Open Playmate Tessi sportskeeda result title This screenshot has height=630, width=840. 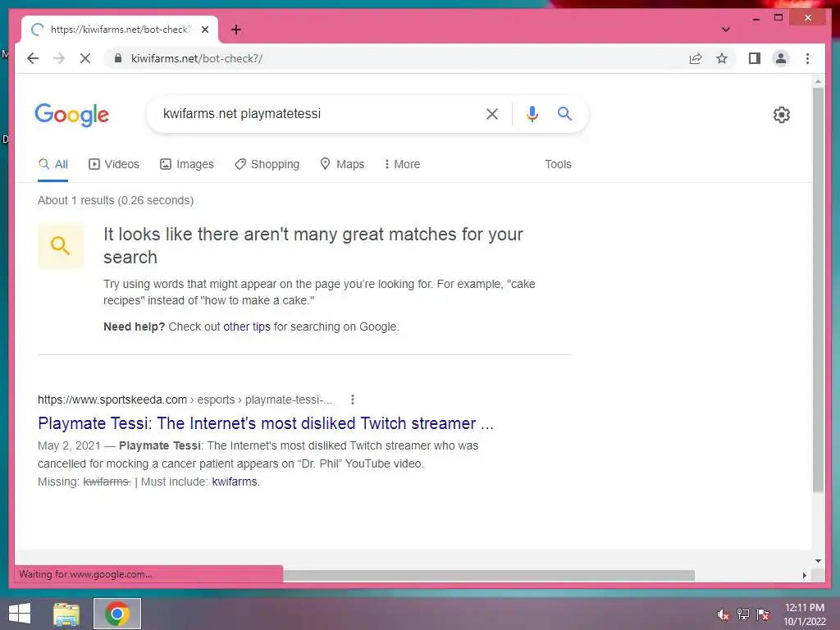tap(266, 423)
